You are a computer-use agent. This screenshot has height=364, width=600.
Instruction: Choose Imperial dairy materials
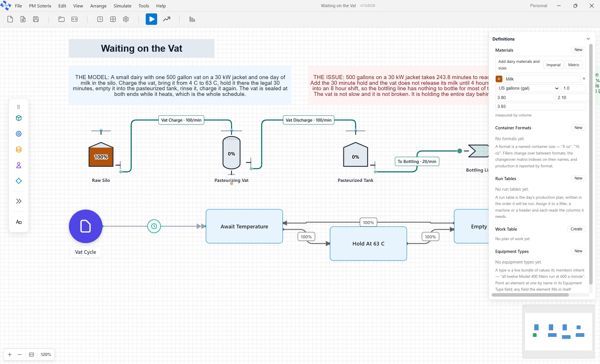pyautogui.click(x=553, y=65)
